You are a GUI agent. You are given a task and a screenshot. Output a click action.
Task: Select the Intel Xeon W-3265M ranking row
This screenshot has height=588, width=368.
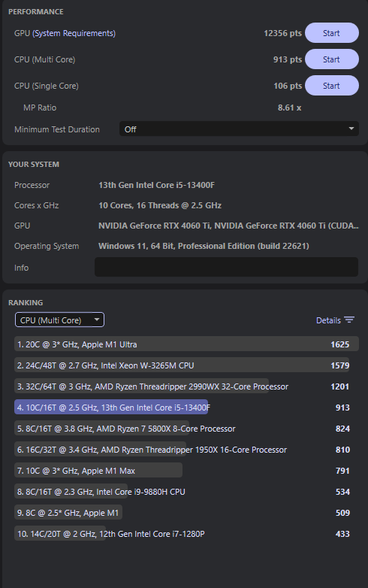click(x=186, y=365)
